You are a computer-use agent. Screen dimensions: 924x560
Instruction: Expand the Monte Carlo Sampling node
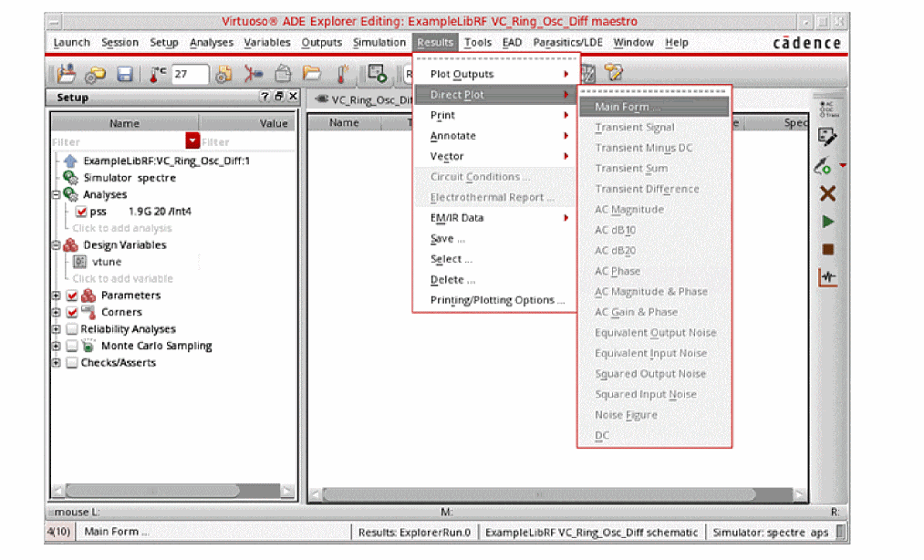pyautogui.click(x=57, y=346)
